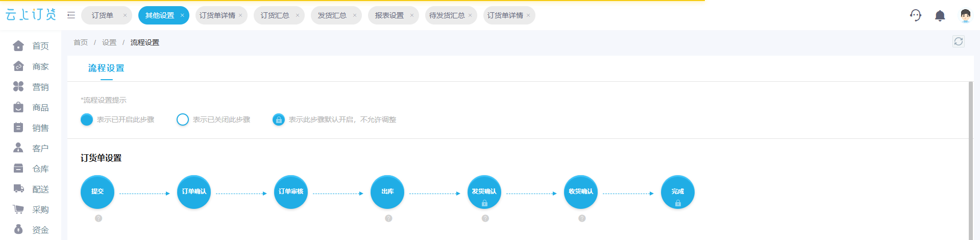The width and height of the screenshot is (980, 240).
Task: Open 仓库 in the sidebar
Action: (31, 169)
